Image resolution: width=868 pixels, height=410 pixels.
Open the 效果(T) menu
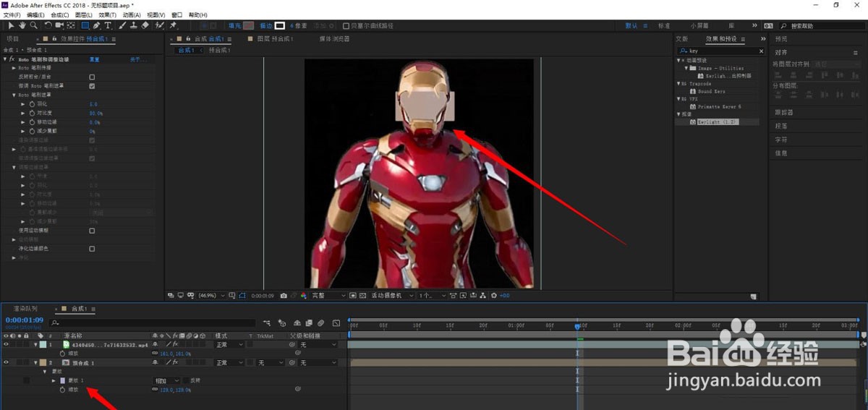[107, 14]
